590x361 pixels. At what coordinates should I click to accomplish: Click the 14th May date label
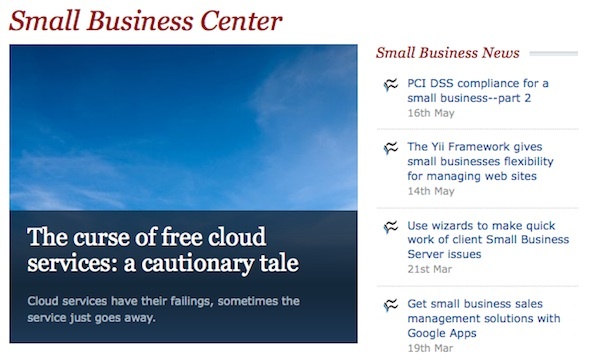(x=431, y=191)
